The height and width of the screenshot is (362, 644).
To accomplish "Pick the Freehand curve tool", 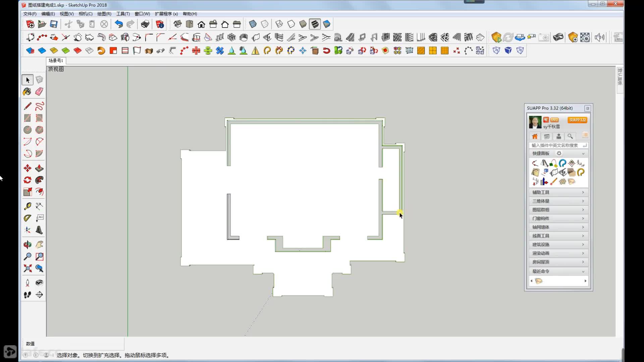I will (39, 106).
